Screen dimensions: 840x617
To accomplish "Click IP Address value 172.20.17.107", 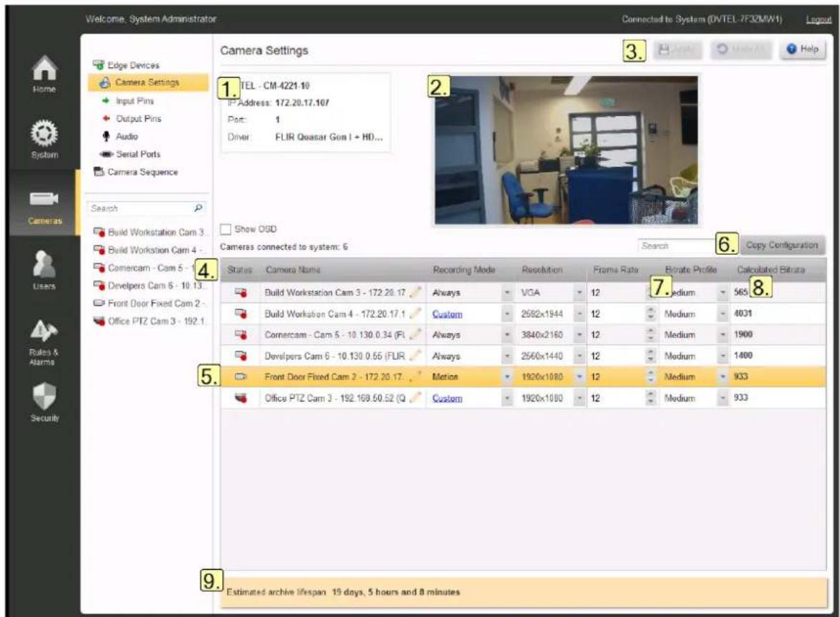I will pos(302,103).
